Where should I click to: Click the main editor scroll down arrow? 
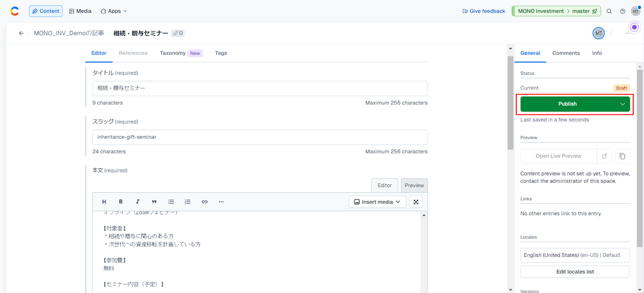point(510,289)
